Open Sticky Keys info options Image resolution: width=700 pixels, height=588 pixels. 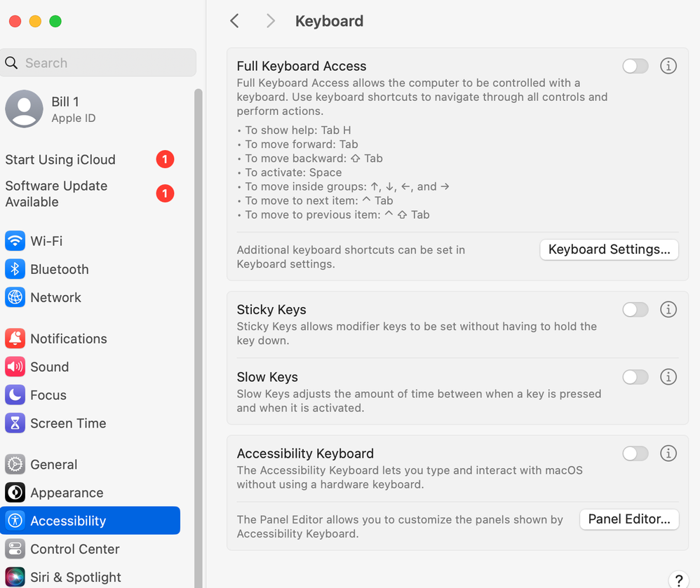pos(668,310)
